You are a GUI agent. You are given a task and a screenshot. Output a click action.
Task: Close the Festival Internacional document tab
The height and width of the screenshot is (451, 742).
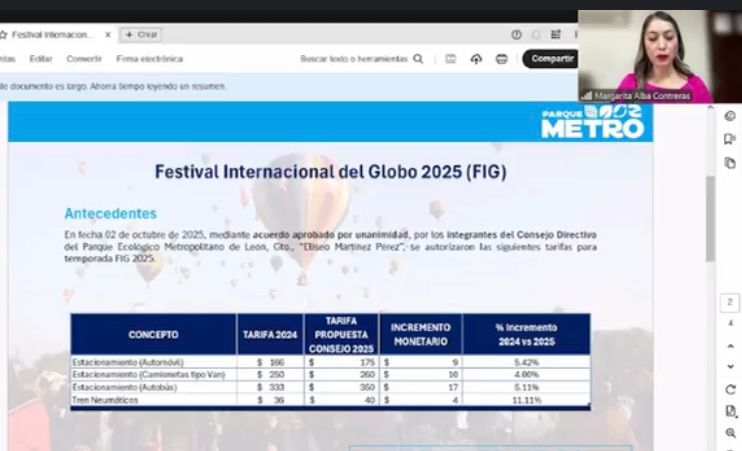[x=108, y=34]
